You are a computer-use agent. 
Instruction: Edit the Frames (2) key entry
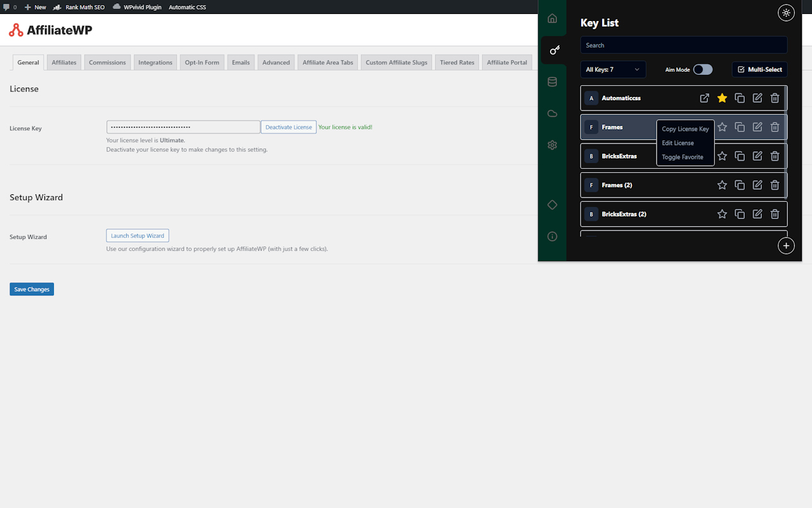[x=757, y=185]
